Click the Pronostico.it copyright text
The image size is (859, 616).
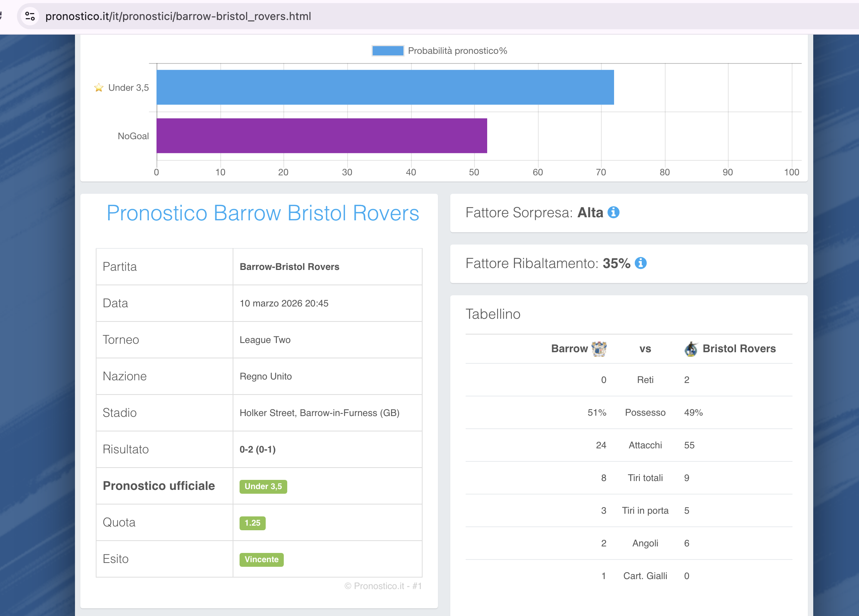[383, 586]
